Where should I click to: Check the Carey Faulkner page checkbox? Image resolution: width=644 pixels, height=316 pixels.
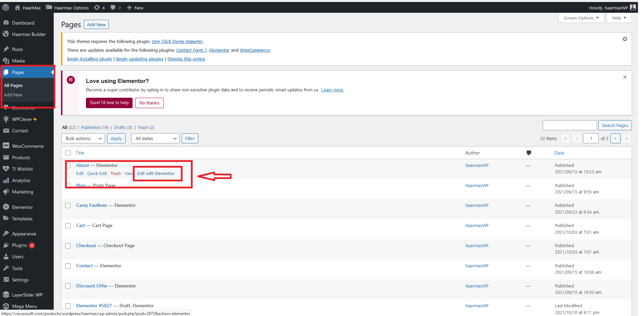(68, 206)
